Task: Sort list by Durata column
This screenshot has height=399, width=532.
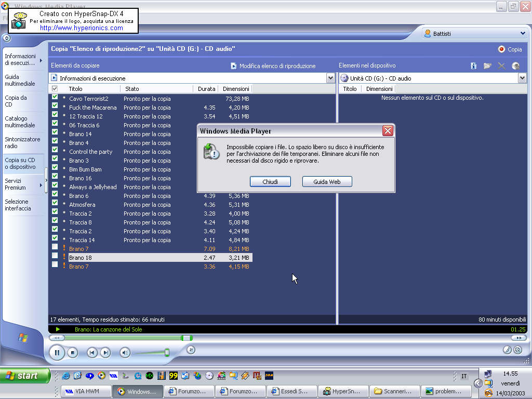Action: (206, 89)
